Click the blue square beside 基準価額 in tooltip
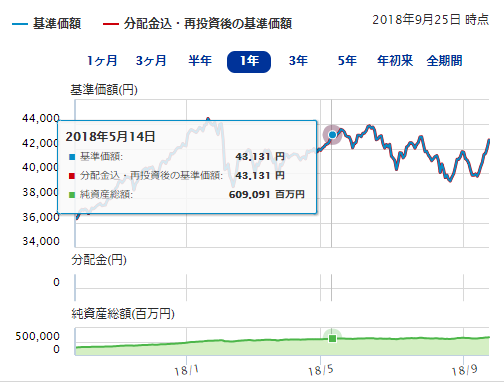The image size is (504, 382). coord(72,157)
